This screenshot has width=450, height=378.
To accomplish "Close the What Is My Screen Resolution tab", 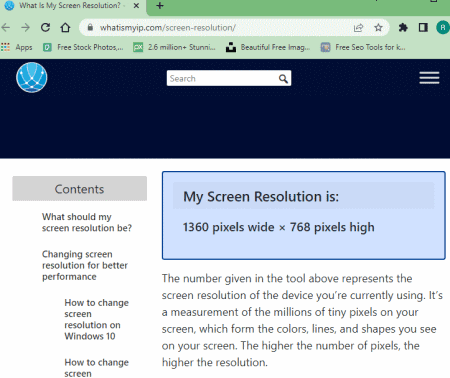I will point(136,6).
